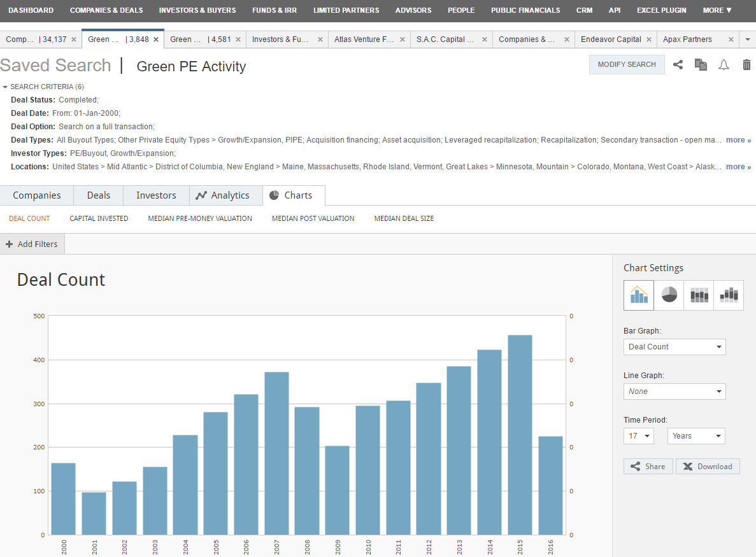Screen dimensions: 756x557
Task: Select the 100% stacked bar chart icon
Action: pyautogui.click(x=699, y=295)
